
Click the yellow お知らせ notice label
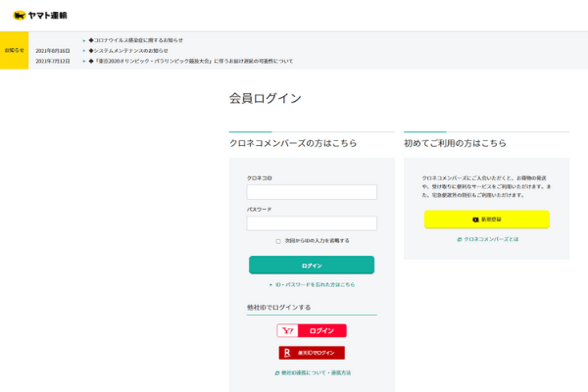(15, 50)
